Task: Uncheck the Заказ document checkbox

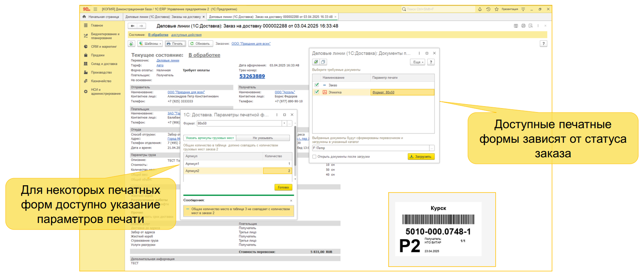Action: click(x=317, y=85)
